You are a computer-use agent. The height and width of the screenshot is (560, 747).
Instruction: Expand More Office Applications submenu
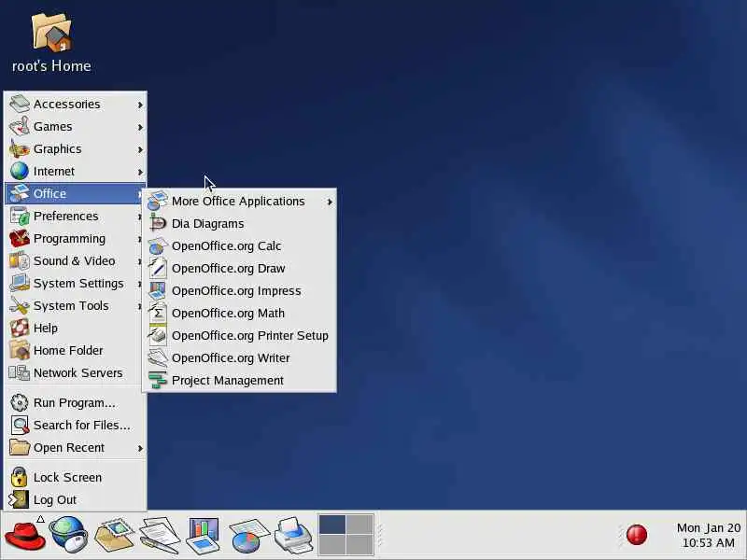[240, 201]
